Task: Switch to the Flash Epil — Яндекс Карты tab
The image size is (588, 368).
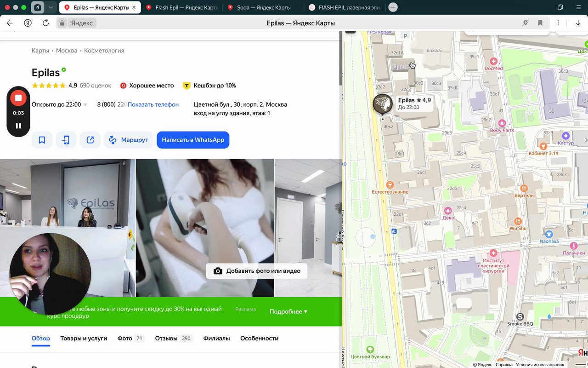Action: 183,7
